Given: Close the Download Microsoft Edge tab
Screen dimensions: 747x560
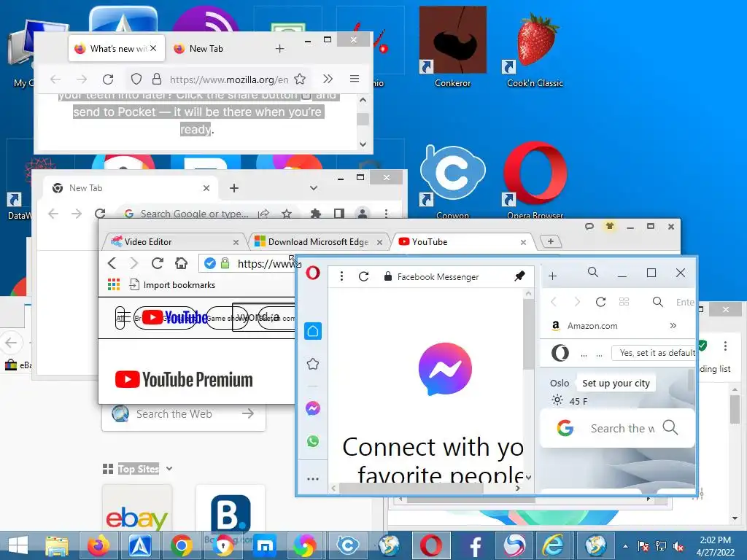Looking at the screenshot, I should click(379, 242).
